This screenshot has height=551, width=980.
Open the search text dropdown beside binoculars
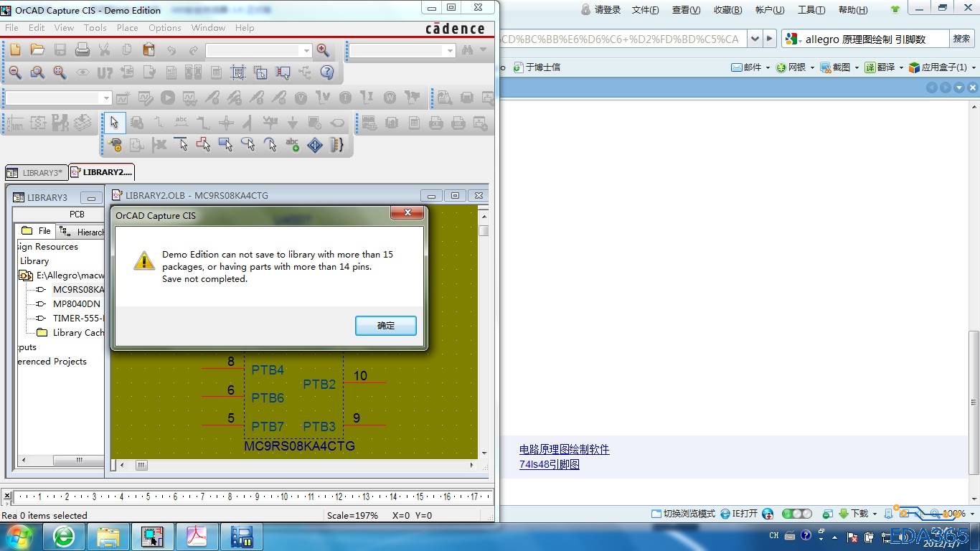[x=451, y=50]
